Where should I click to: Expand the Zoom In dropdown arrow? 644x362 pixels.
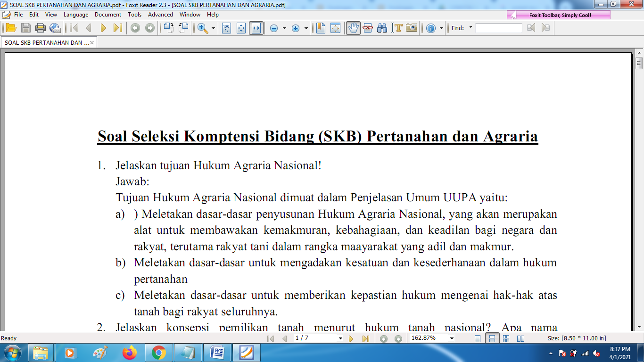pyautogui.click(x=306, y=28)
